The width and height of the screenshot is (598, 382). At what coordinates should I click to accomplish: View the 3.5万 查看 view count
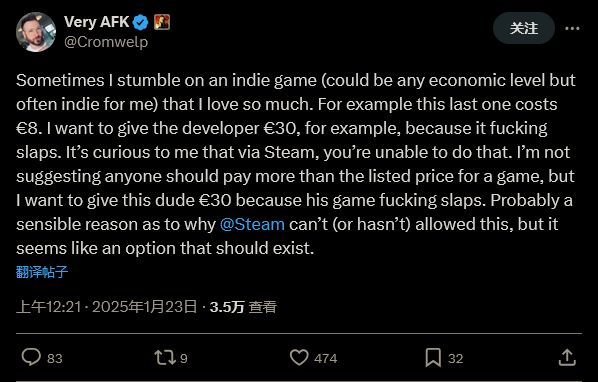point(243,307)
